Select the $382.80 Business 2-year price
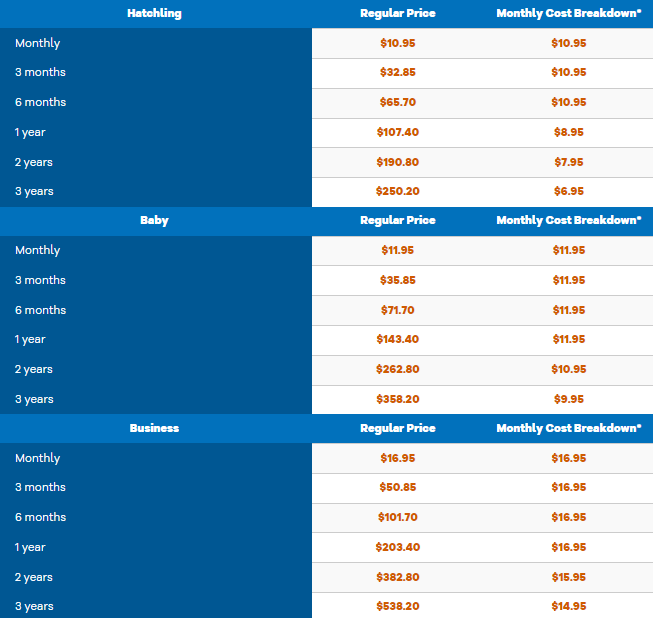The width and height of the screenshot is (653, 618). click(397, 577)
